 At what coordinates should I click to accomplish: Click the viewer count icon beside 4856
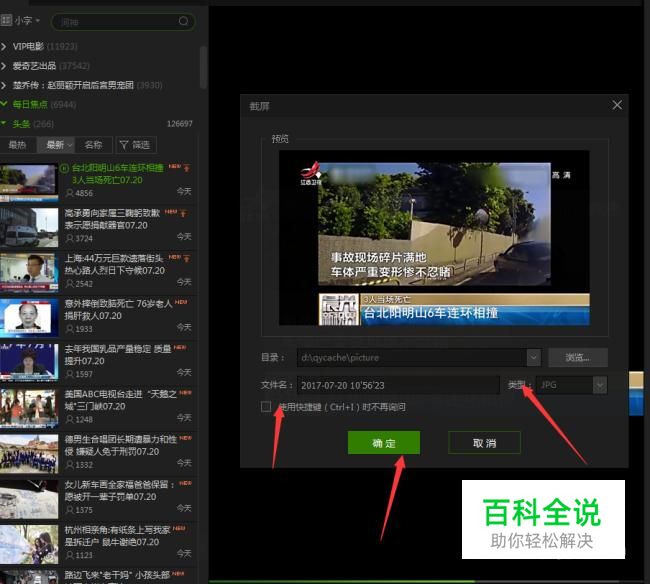[x=70, y=193]
